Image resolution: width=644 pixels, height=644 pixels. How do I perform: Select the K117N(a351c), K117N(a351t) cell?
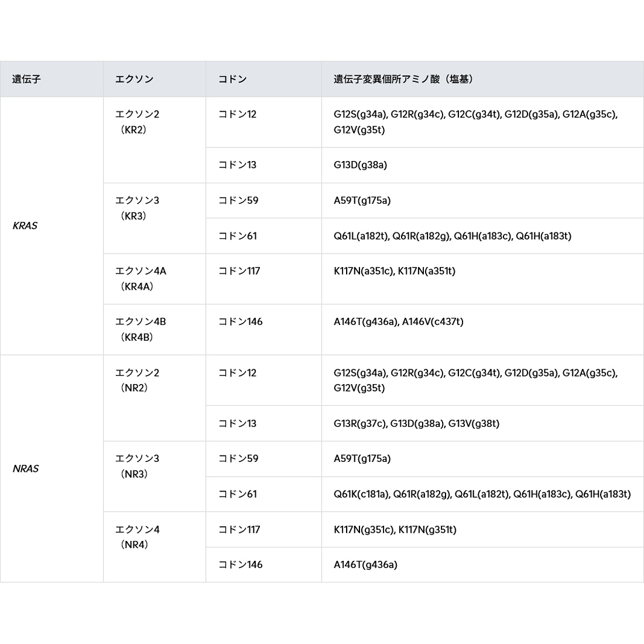(x=482, y=279)
